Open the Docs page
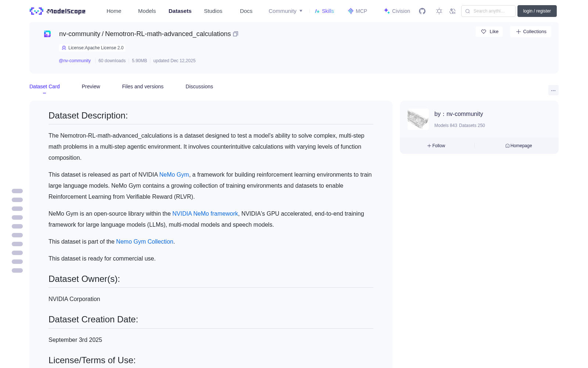This screenshot has height=368, width=588. (246, 11)
